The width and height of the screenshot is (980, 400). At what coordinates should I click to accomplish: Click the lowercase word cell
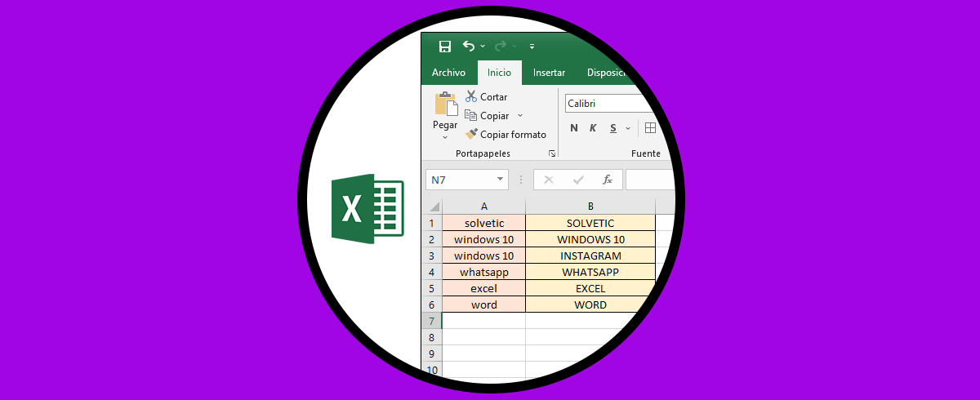pos(484,304)
